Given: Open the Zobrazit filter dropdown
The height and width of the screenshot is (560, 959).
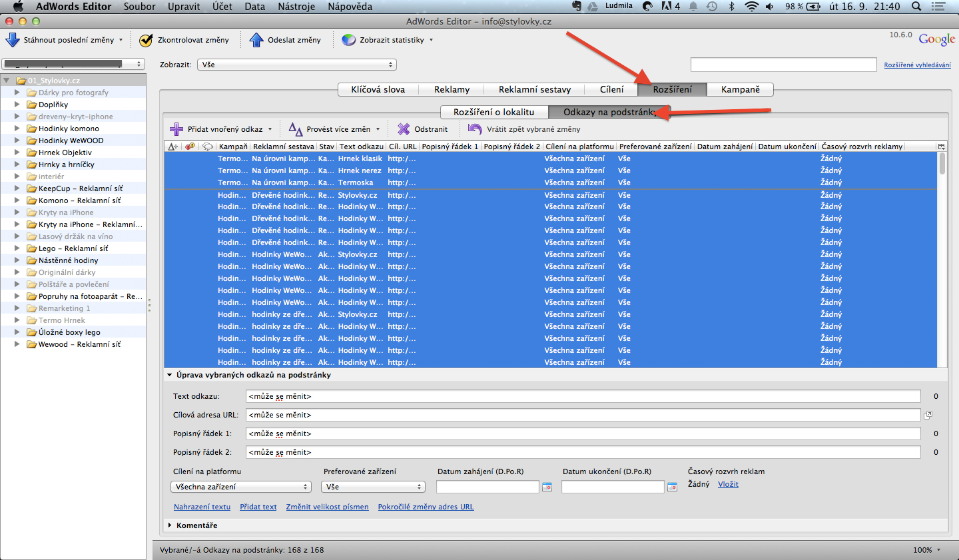Looking at the screenshot, I should (297, 65).
